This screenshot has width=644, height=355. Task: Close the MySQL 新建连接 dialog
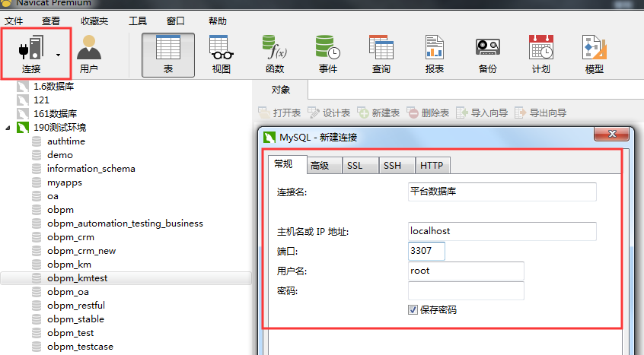point(611,134)
